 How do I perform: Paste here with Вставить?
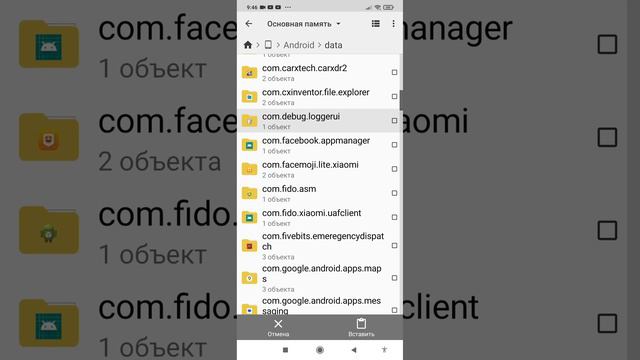(361, 328)
